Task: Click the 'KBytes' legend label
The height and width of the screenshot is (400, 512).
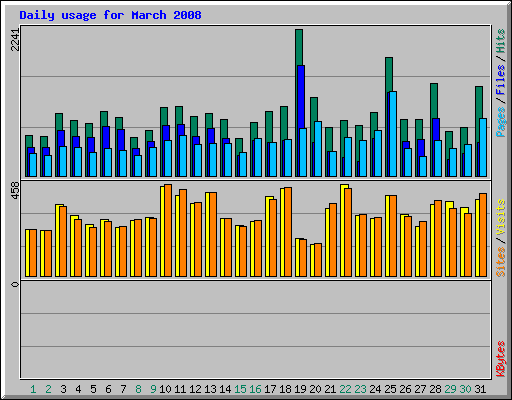Action: pyautogui.click(x=500, y=359)
